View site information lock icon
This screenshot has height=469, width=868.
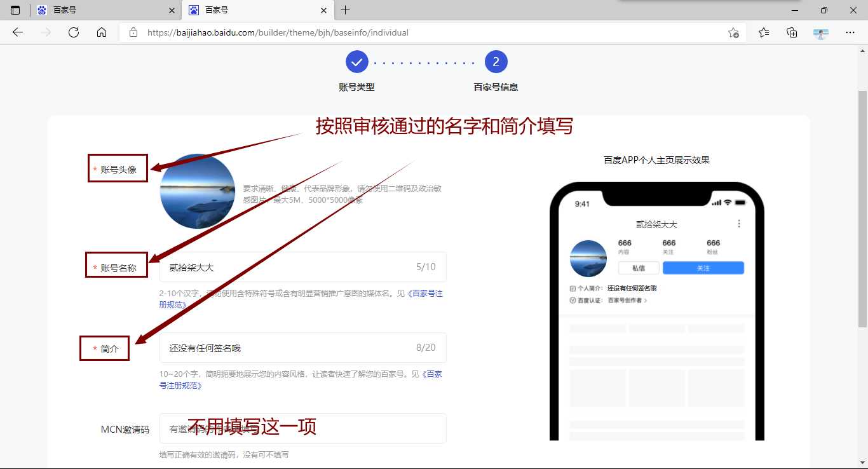coord(133,32)
